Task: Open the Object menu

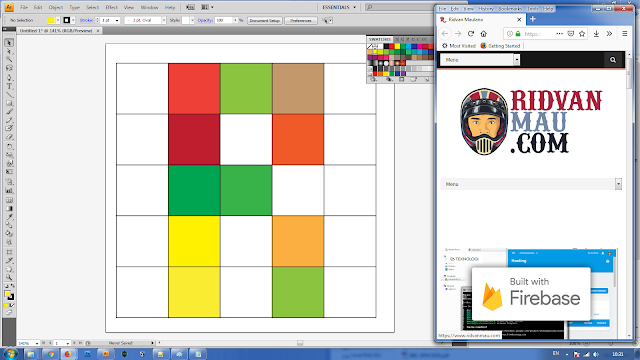Action: pos(56,7)
